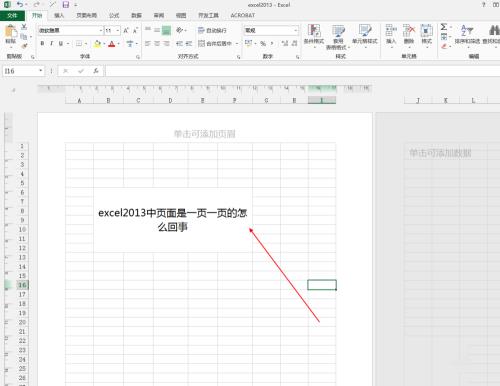The width and height of the screenshot is (500, 386).
Task: Open the File tab
Action: point(12,15)
